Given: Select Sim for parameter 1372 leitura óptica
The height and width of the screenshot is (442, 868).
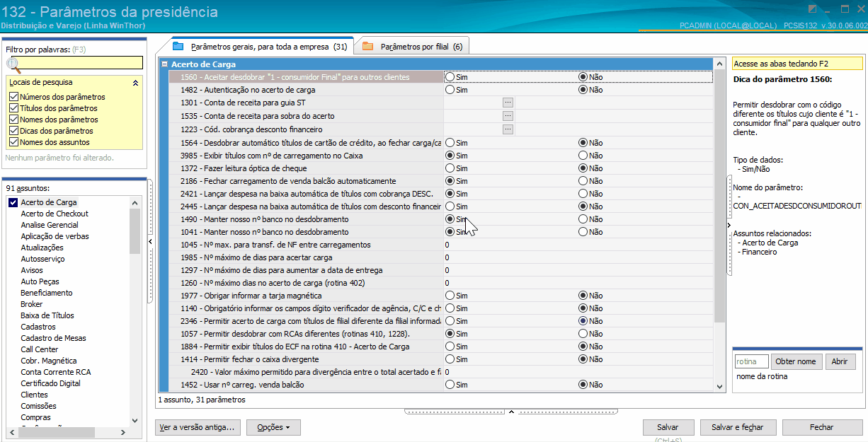Looking at the screenshot, I should (450, 168).
